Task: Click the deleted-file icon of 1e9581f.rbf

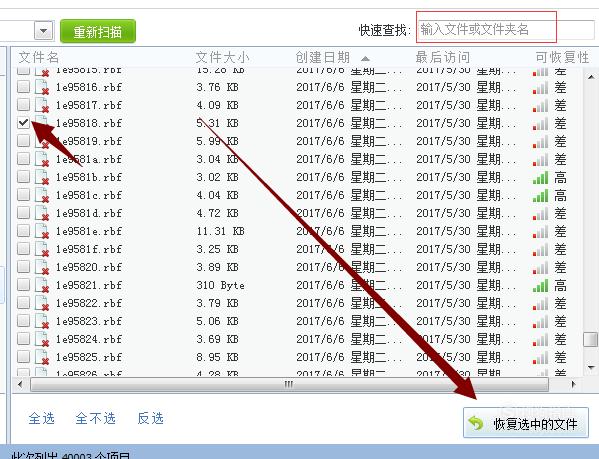Action: (x=42, y=249)
